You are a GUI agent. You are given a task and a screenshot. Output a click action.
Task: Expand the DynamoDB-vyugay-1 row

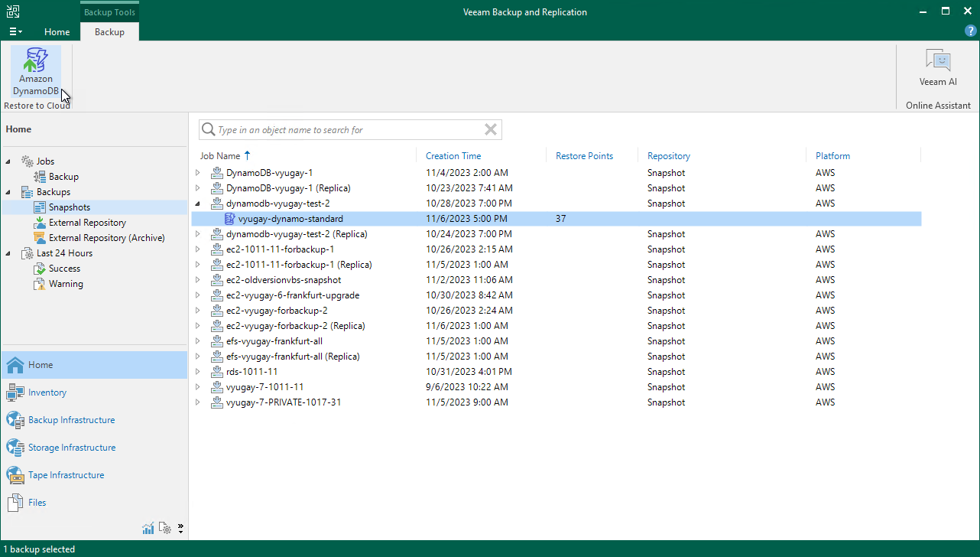point(198,173)
